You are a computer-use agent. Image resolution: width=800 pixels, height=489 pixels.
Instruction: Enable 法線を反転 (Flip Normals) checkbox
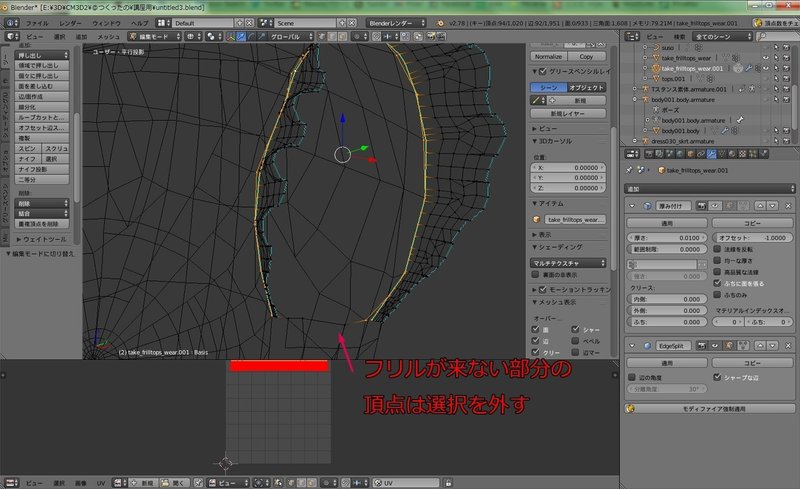click(x=717, y=249)
